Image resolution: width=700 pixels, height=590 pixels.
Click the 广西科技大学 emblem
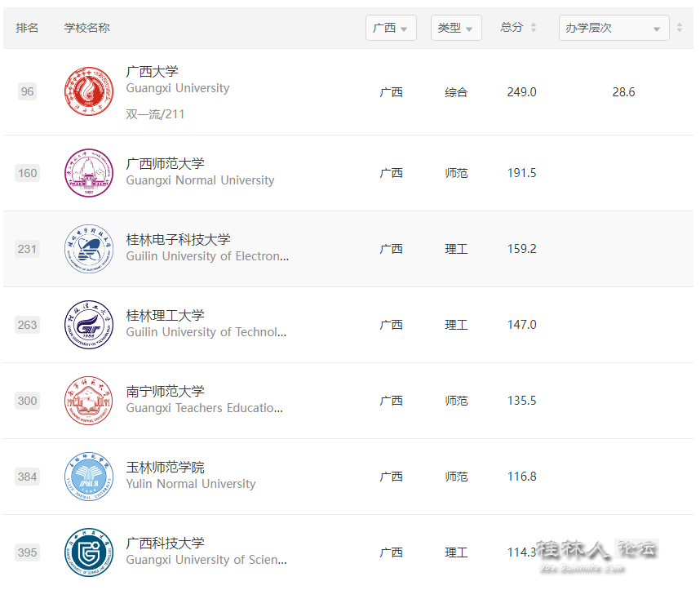click(89, 552)
